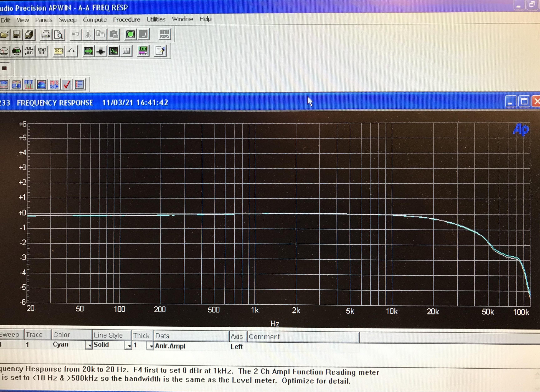Click the black downward arrow panel icon

[x=101, y=51]
